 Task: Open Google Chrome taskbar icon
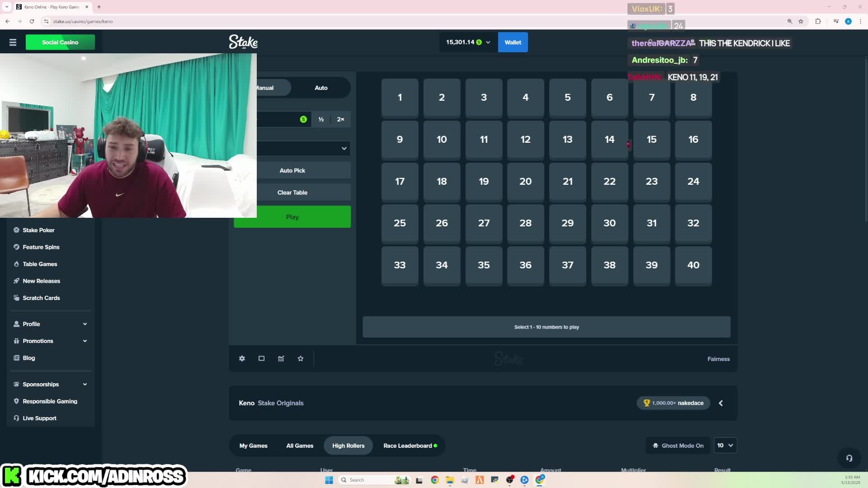point(434,480)
